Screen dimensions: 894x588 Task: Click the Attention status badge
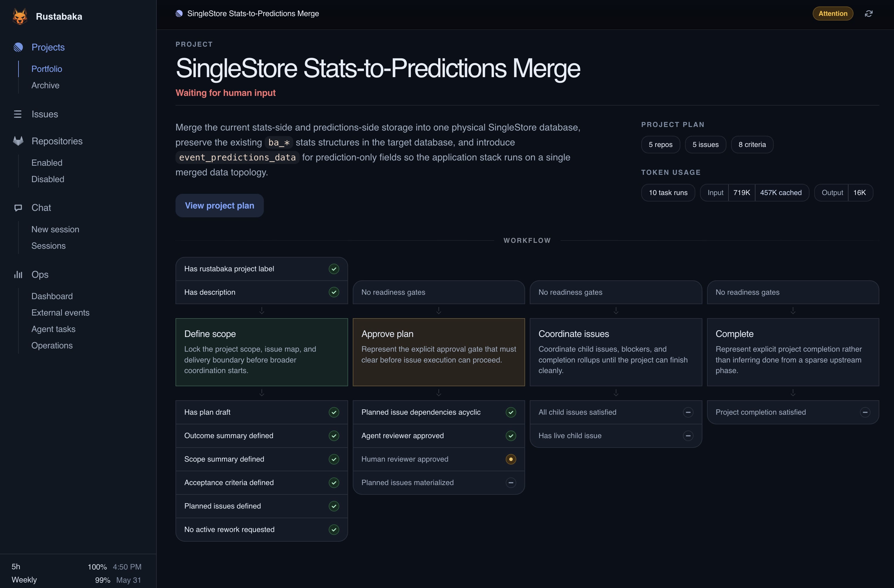pyautogui.click(x=833, y=13)
